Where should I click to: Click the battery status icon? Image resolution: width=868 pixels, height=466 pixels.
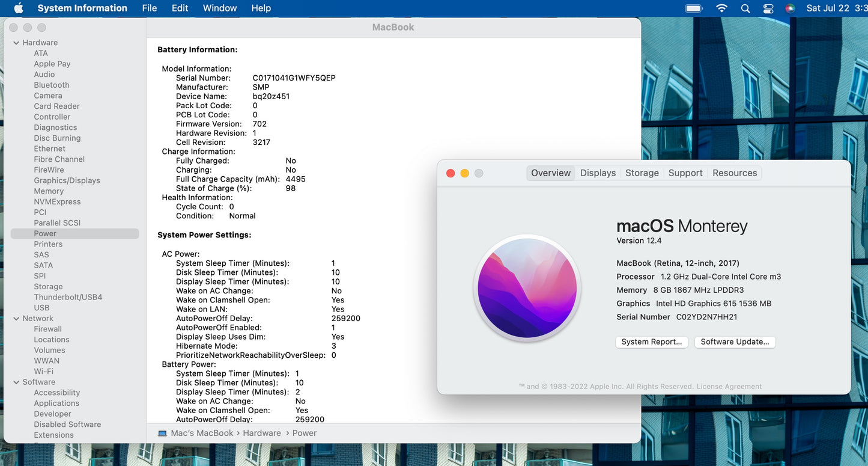tap(694, 8)
